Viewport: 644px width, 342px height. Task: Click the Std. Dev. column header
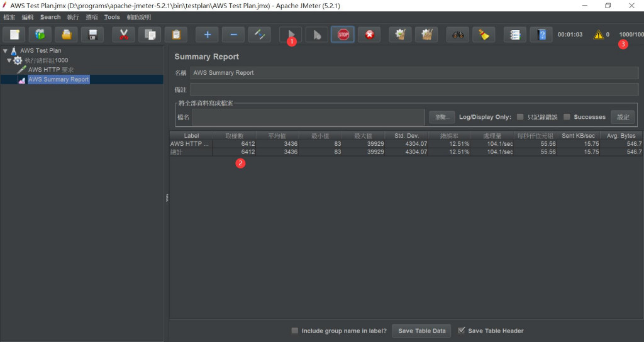point(407,136)
